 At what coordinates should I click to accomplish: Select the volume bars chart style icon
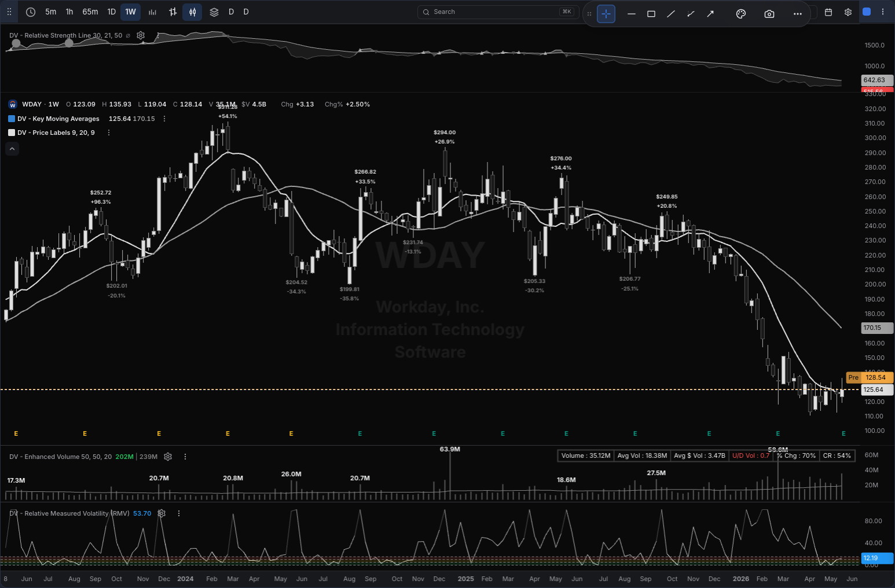pos(152,12)
